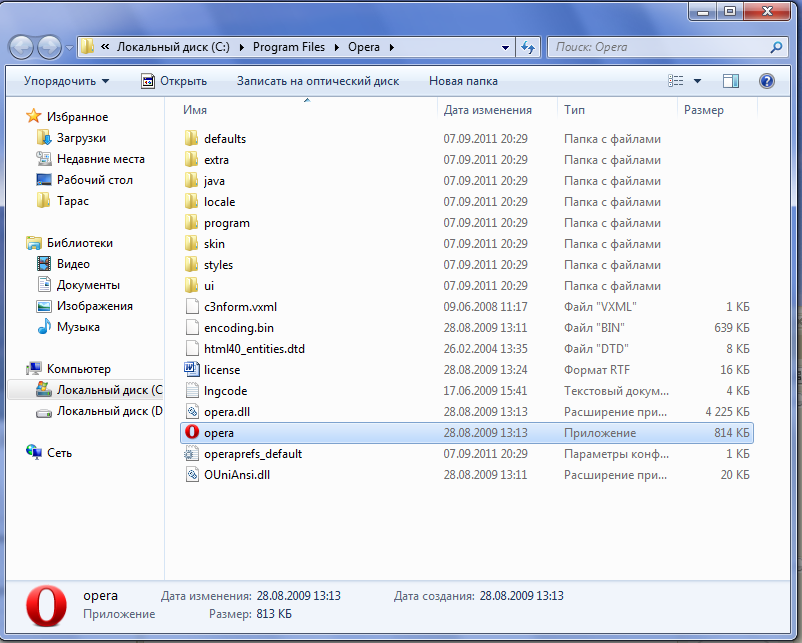Maximize the Explorer window
The image size is (802, 643).
(x=730, y=11)
